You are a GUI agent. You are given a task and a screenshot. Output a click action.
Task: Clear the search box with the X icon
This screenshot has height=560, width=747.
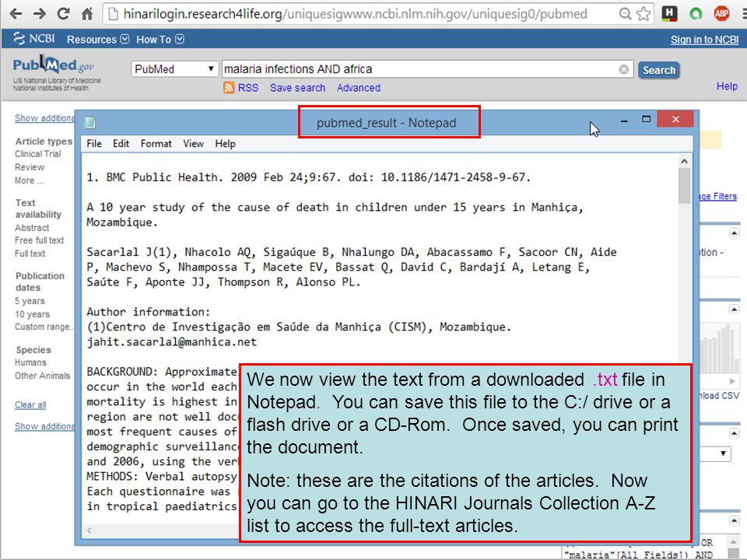[623, 69]
